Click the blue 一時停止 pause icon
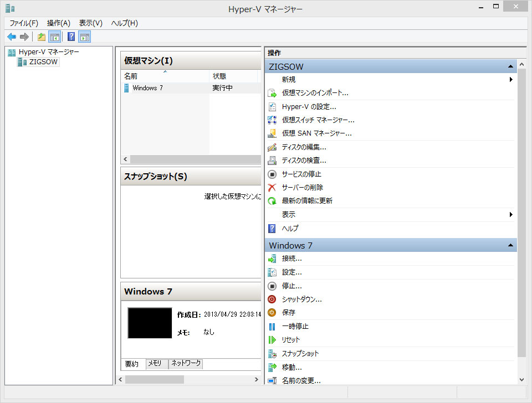Image resolution: width=532 pixels, height=403 pixels. (x=272, y=327)
